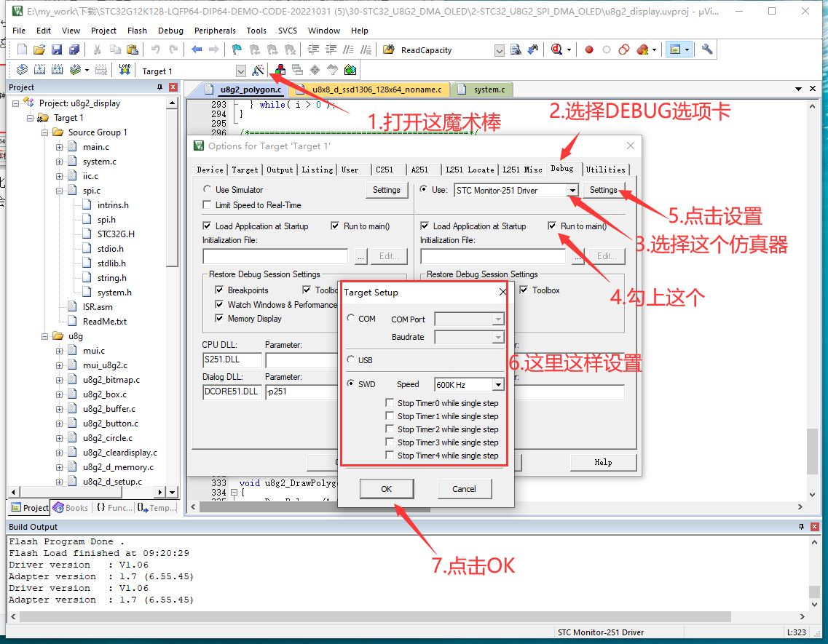Select the COM radio button
This screenshot has width=828, height=644.
pos(352,319)
